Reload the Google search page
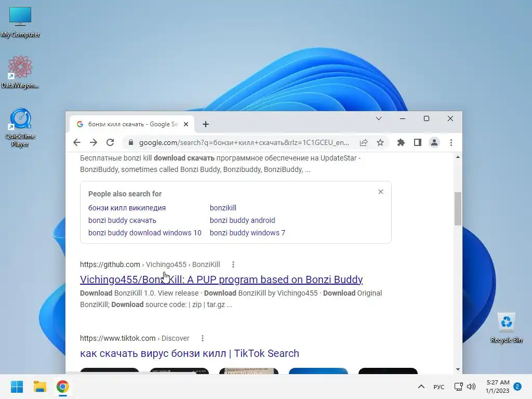This screenshot has width=532, height=399. pyautogui.click(x=110, y=142)
